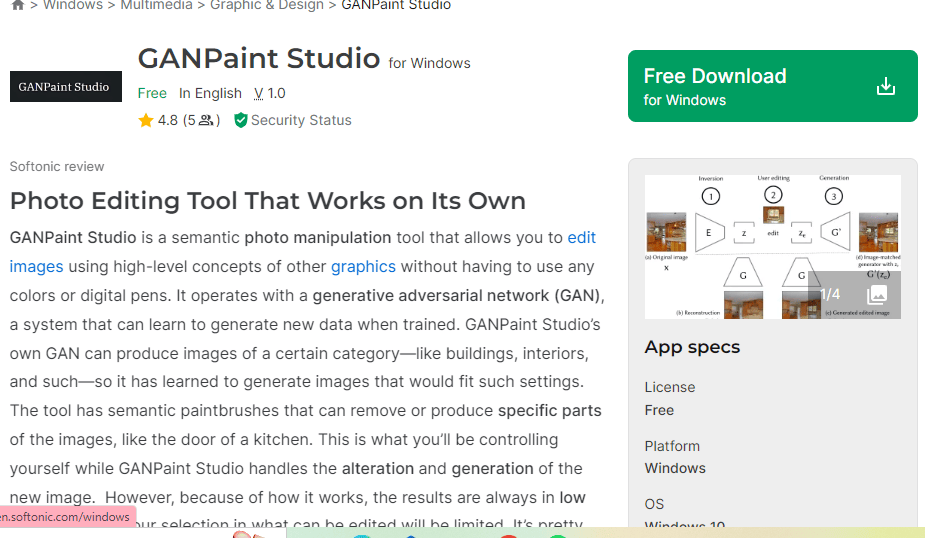The width and height of the screenshot is (925, 538).
Task: Click the 1/4 screenshot counter overlay
Action: (830, 294)
